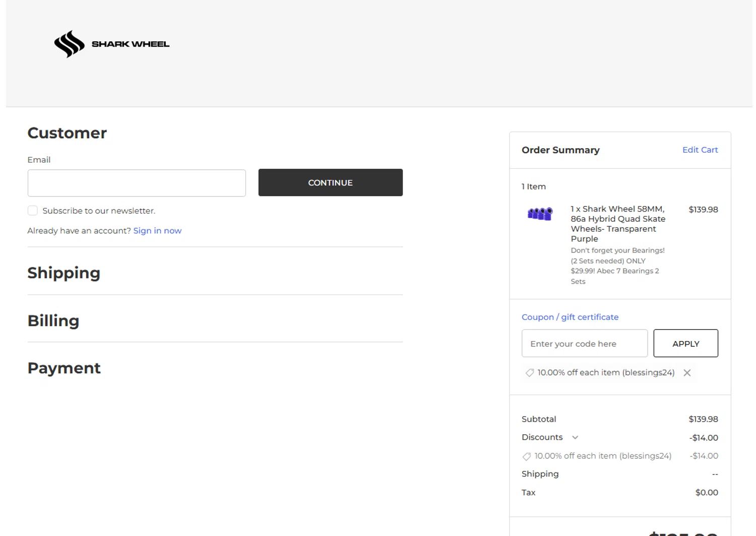Viewport: 756px width, 536px height.
Task: Click the '1 Item' count label
Action: (x=534, y=186)
